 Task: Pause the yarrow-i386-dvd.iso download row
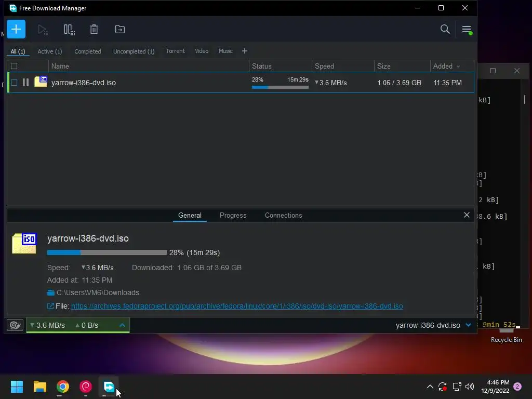point(25,83)
